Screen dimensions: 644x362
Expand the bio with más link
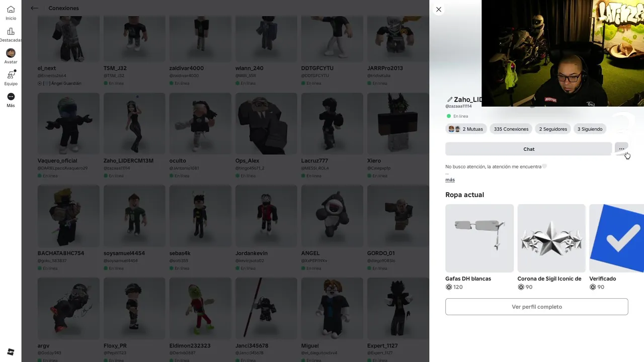click(x=450, y=179)
